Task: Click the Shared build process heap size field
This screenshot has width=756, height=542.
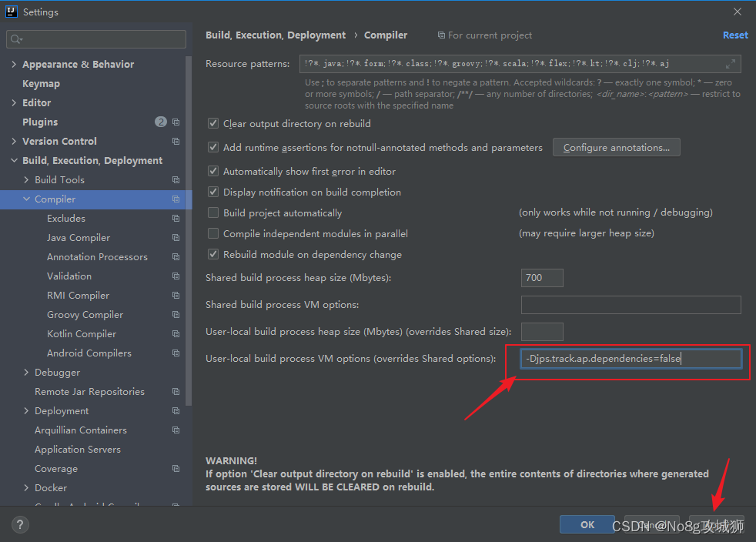Action: click(542, 278)
